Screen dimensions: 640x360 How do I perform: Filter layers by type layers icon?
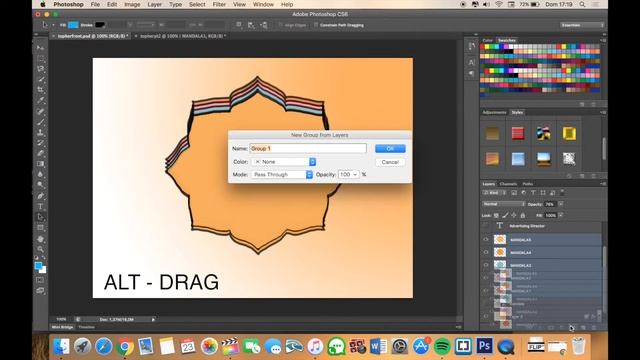[533, 193]
